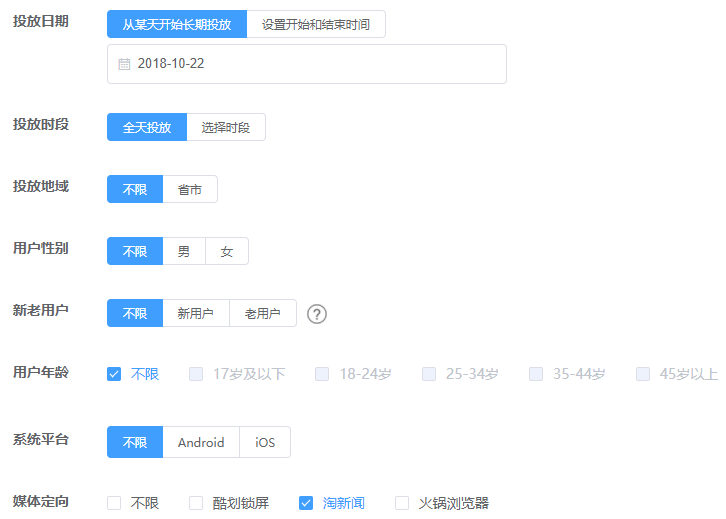
Task: Select 女 for user gender
Action: point(227,251)
